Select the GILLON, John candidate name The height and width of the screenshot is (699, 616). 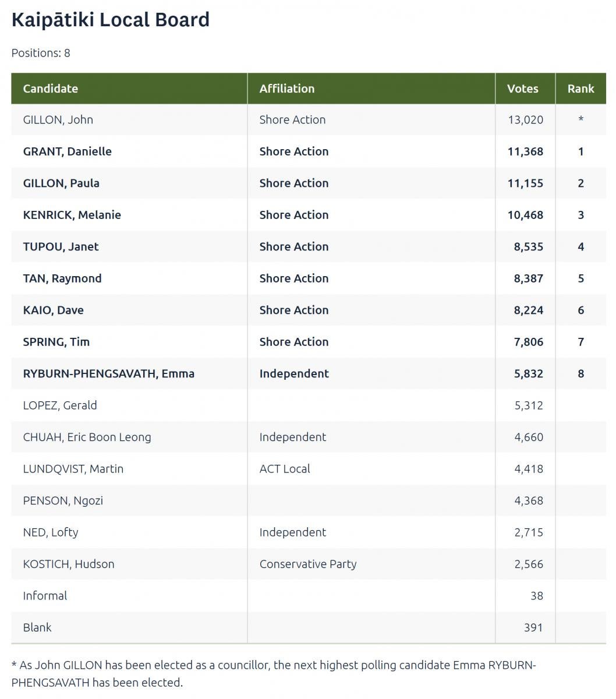point(58,120)
